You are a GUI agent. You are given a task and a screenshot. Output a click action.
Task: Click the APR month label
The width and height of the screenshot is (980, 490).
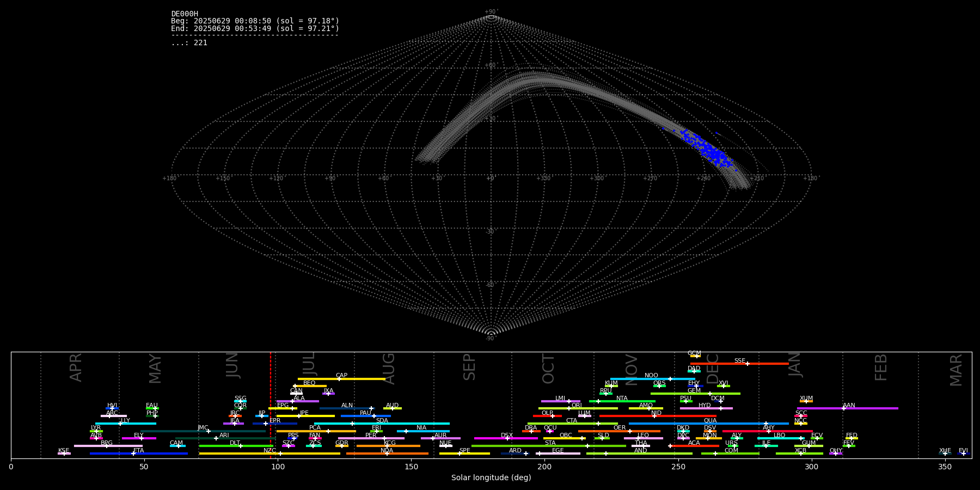click(76, 367)
